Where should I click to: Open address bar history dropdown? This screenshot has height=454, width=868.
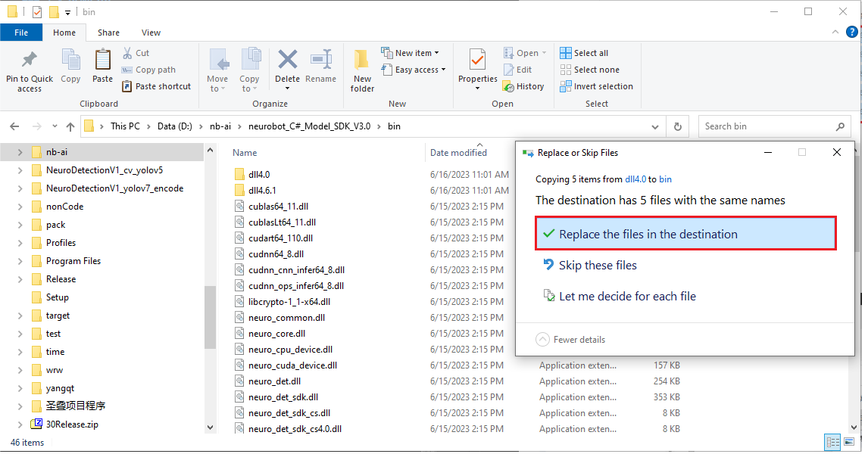pos(655,126)
